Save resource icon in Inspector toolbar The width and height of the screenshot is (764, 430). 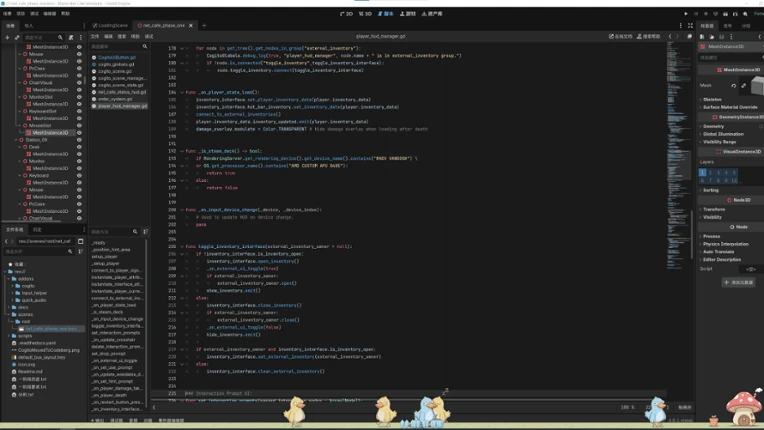tap(721, 37)
